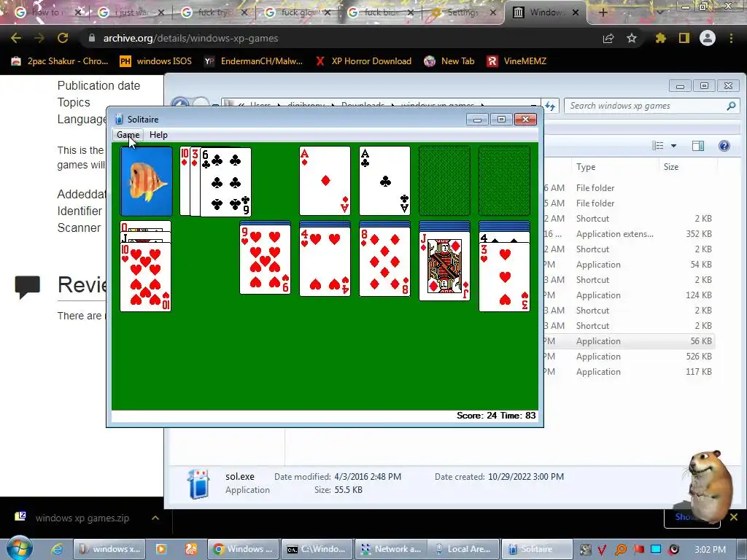Image resolution: width=747 pixels, height=560 pixels.
Task: Expand the Explorer view options arrow
Action: click(x=673, y=146)
